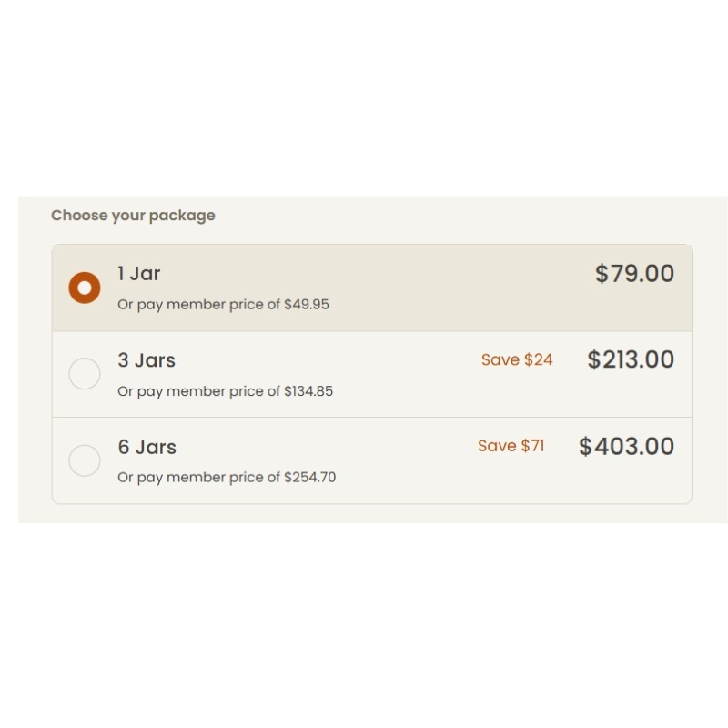Click the $403.00 price
The height and width of the screenshot is (728, 728).
[626, 447]
